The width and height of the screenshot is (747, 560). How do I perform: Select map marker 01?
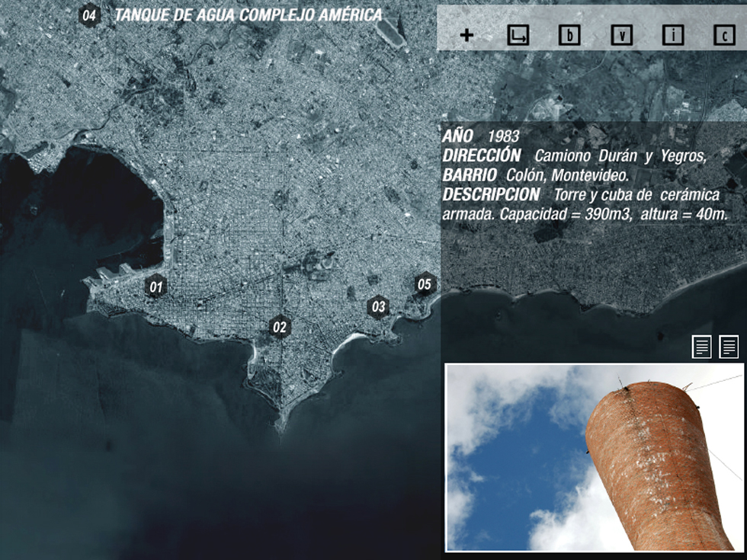coord(155,286)
